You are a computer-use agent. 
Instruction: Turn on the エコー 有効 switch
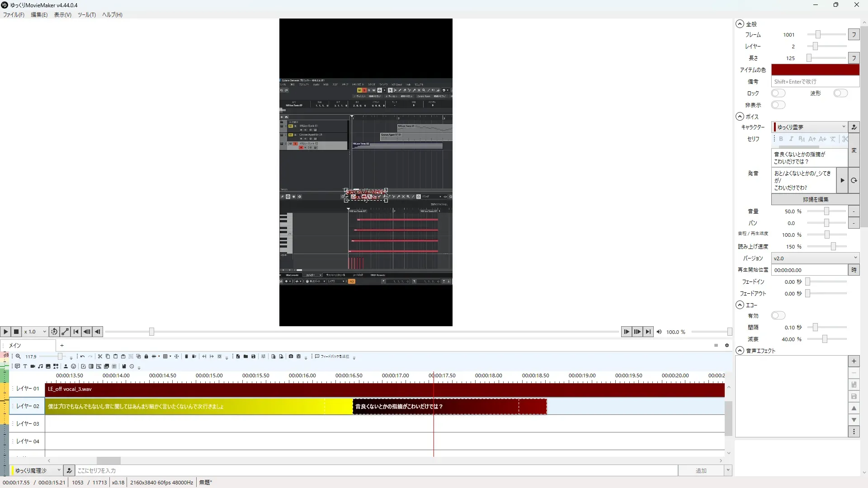pyautogui.click(x=778, y=315)
